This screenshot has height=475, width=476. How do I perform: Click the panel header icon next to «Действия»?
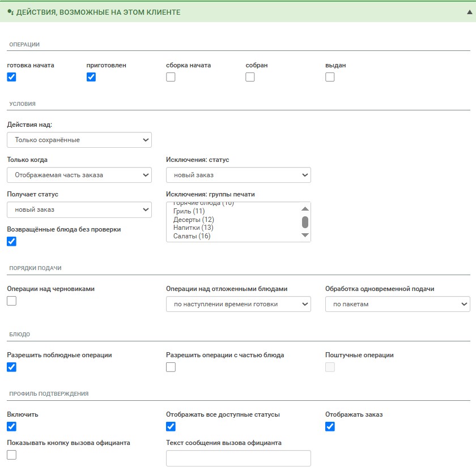point(10,12)
